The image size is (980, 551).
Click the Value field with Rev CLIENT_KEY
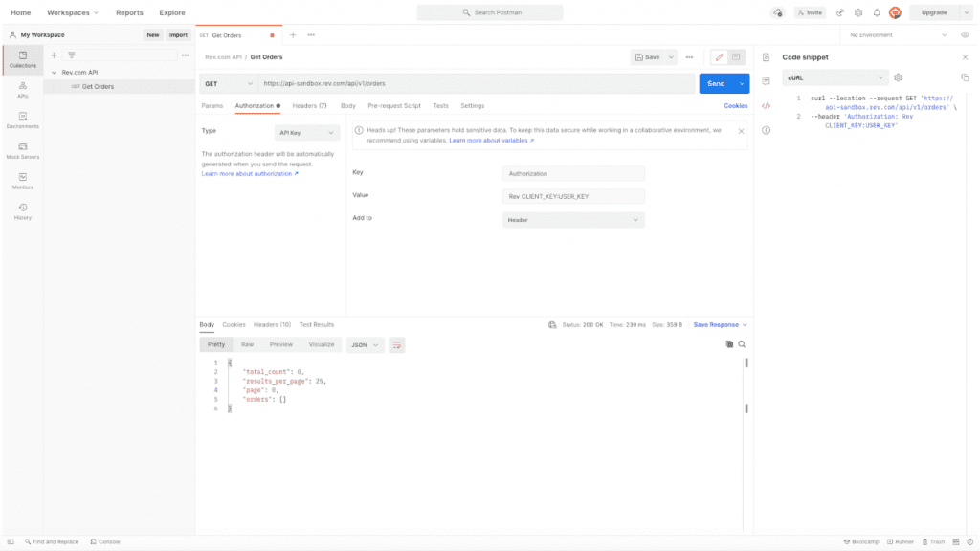point(573,196)
